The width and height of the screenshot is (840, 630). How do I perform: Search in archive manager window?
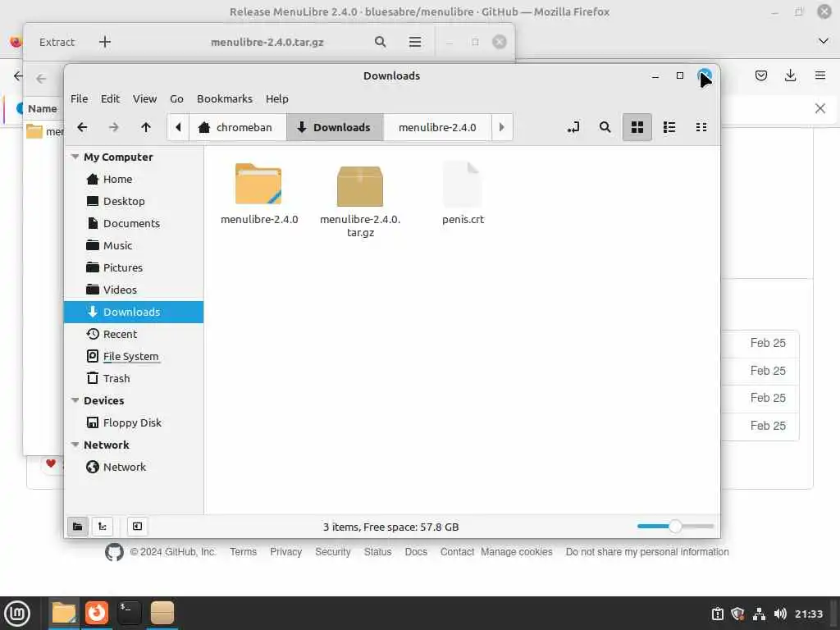(381, 42)
